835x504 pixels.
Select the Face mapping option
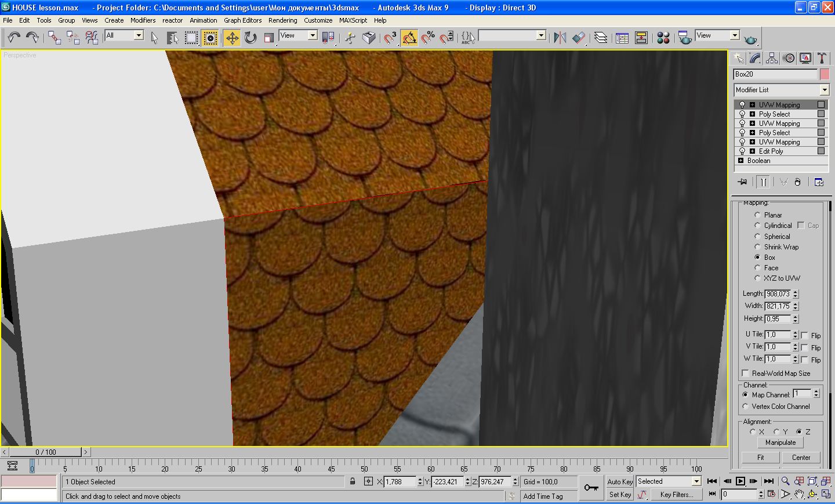click(x=757, y=268)
